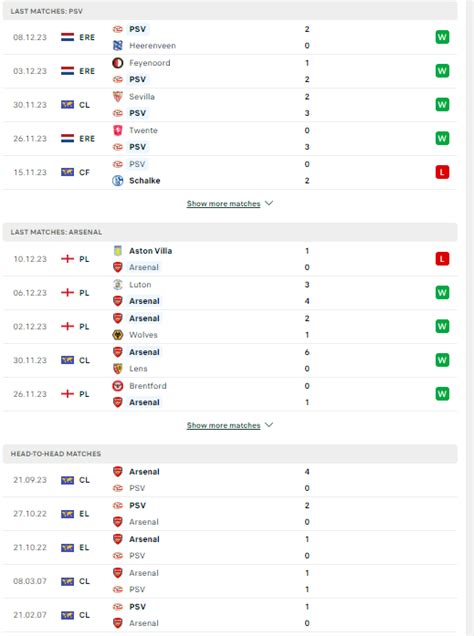
Task: Expand Show more matches under Arsenal
Action: click(223, 425)
